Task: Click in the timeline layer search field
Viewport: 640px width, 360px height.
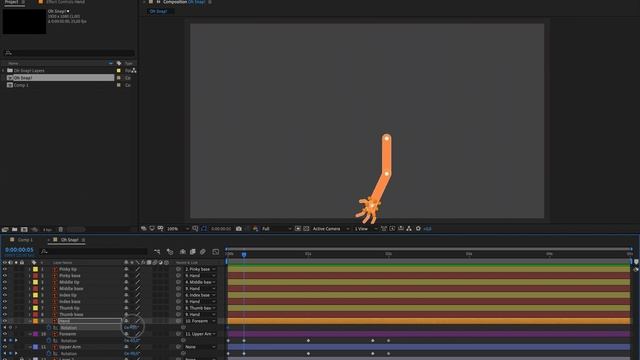Action: tap(94, 252)
